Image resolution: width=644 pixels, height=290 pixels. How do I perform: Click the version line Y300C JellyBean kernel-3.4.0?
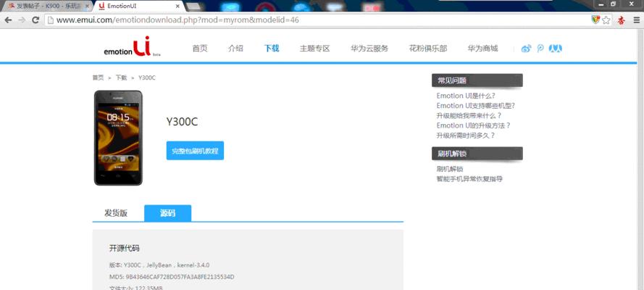click(159, 265)
